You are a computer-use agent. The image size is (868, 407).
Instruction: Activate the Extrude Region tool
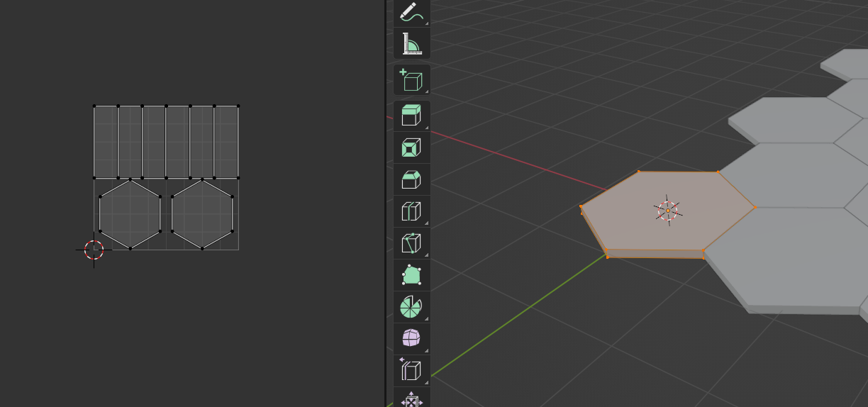411,116
